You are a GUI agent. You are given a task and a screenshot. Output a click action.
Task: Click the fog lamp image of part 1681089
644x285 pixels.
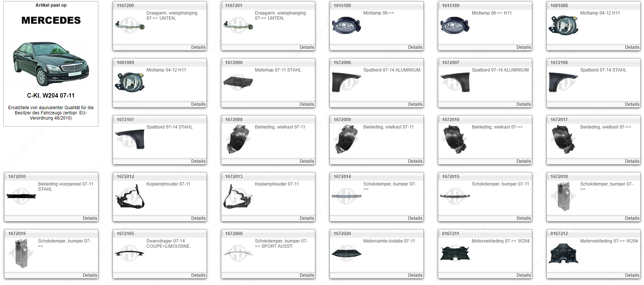[130, 82]
